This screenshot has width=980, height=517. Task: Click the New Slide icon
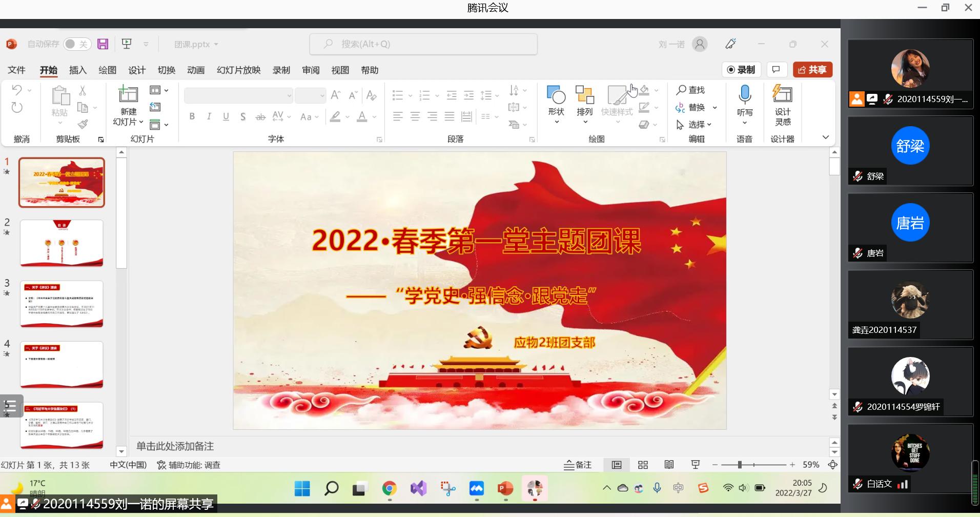point(128,94)
